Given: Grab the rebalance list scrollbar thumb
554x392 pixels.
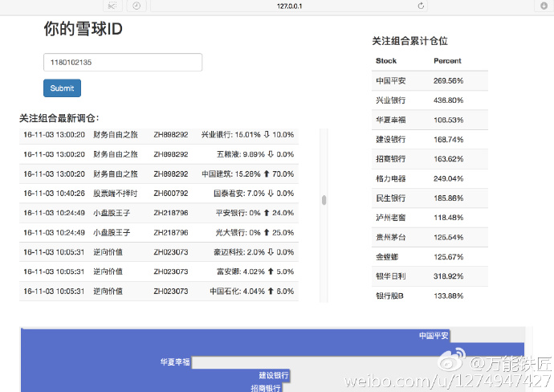Looking at the screenshot, I should click(x=324, y=200).
